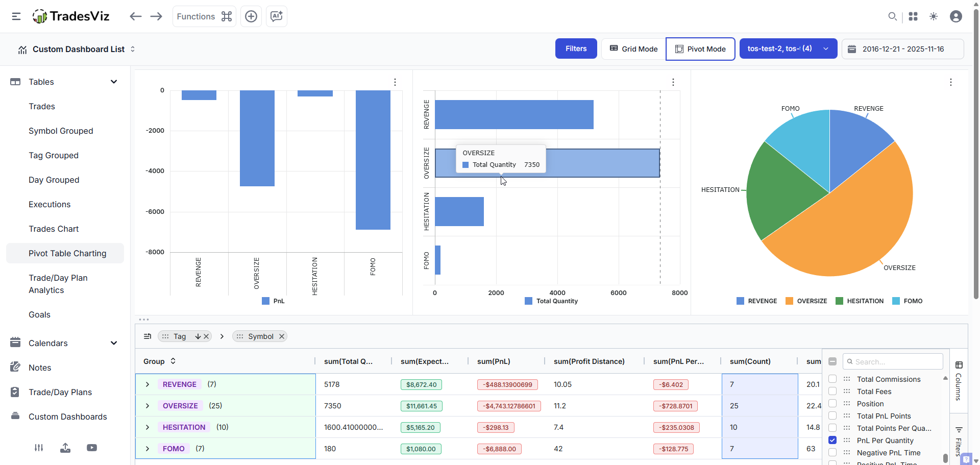This screenshot has width=980, height=465.
Task: Click the AI chat icon in the toolbar
Action: coord(276,16)
